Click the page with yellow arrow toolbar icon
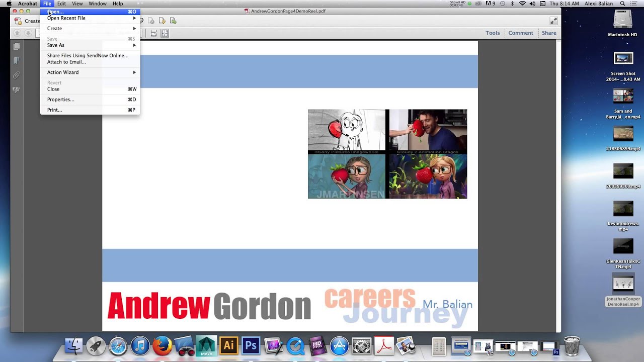Viewport: 644px width, 362px height. (162, 21)
